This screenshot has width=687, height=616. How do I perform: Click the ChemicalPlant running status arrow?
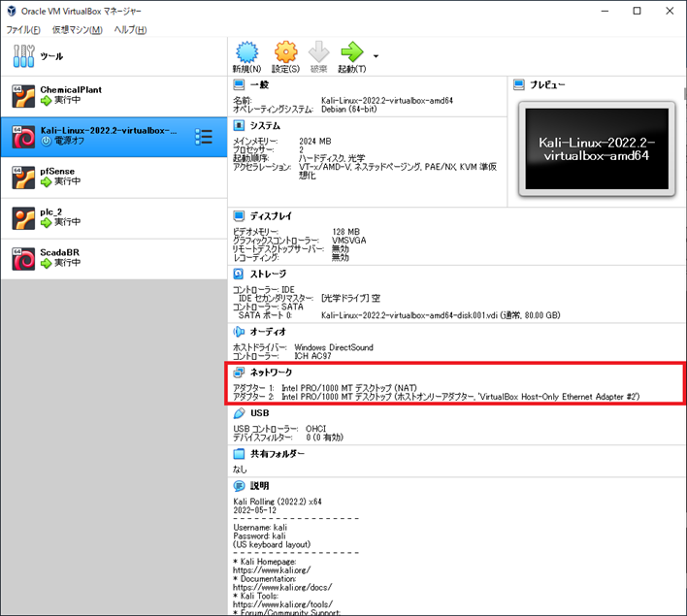pos(46,101)
